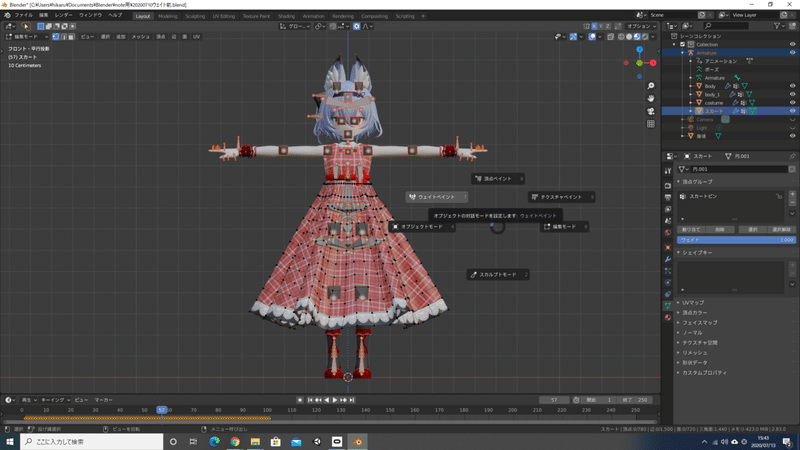This screenshot has height=450, width=800.
Task: Click the pan hand icon in viewport
Action: pyautogui.click(x=651, y=99)
